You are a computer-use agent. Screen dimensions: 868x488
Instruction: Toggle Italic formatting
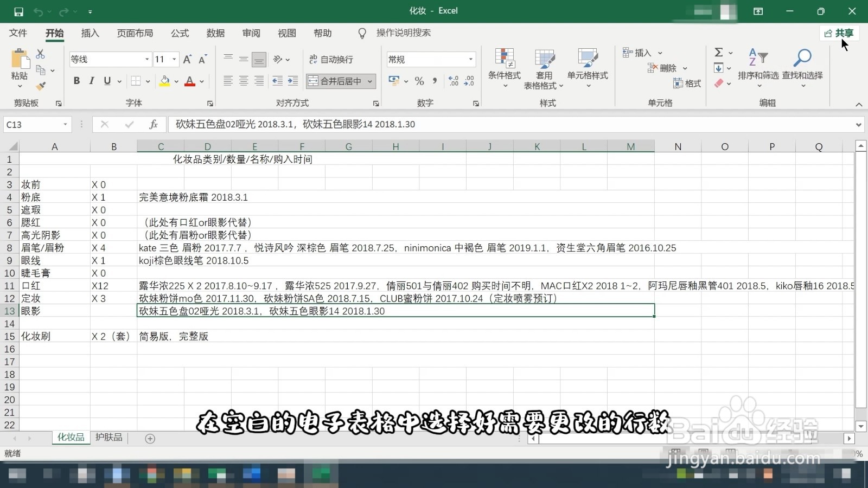pos(91,81)
